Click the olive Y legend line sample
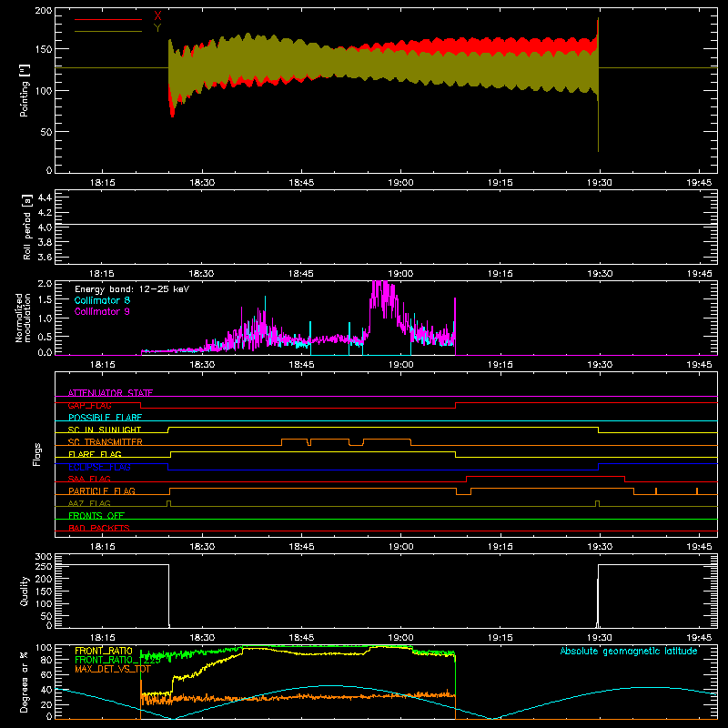Screen dimensions: 728x728 point(108,31)
